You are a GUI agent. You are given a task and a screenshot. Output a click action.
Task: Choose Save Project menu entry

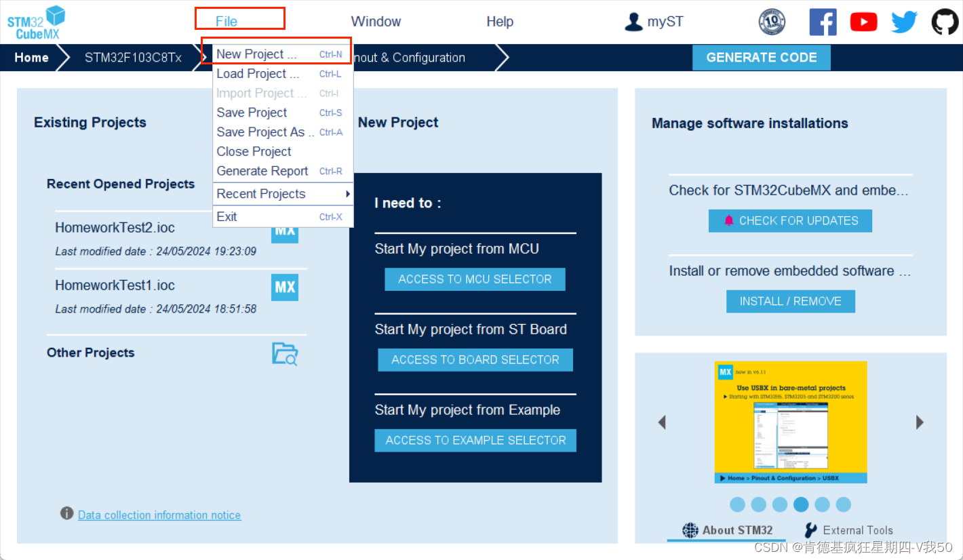[x=283, y=113]
